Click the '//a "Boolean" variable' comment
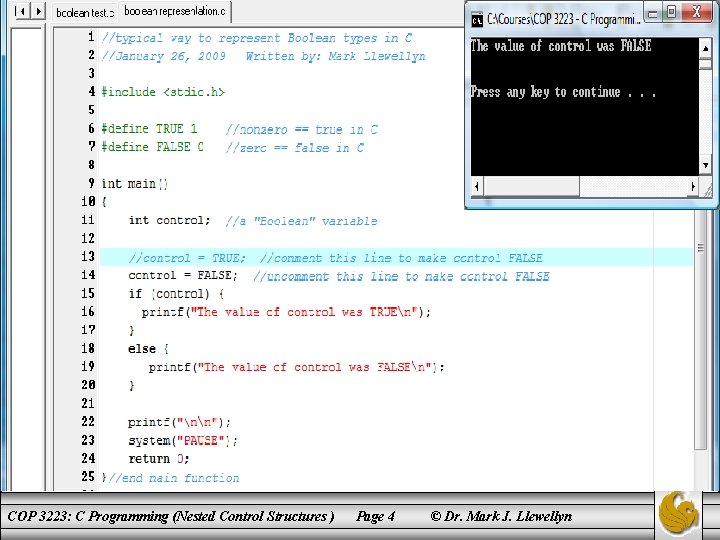 (x=301, y=221)
